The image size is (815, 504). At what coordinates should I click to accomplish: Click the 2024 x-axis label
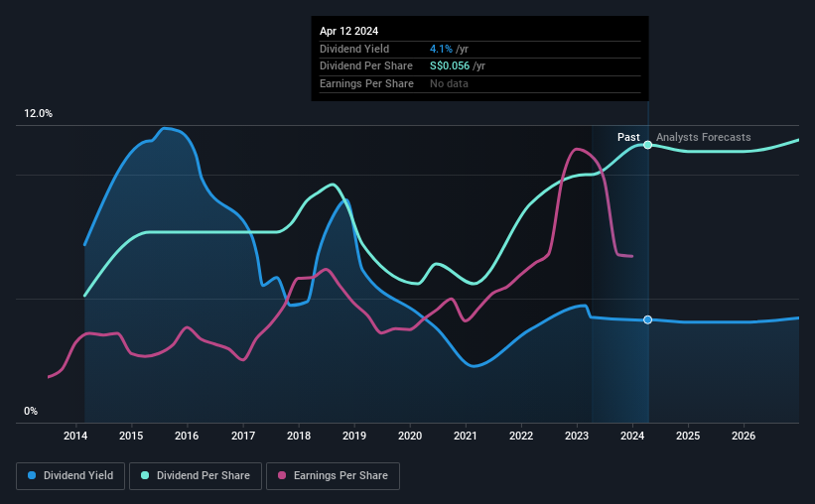(x=632, y=436)
